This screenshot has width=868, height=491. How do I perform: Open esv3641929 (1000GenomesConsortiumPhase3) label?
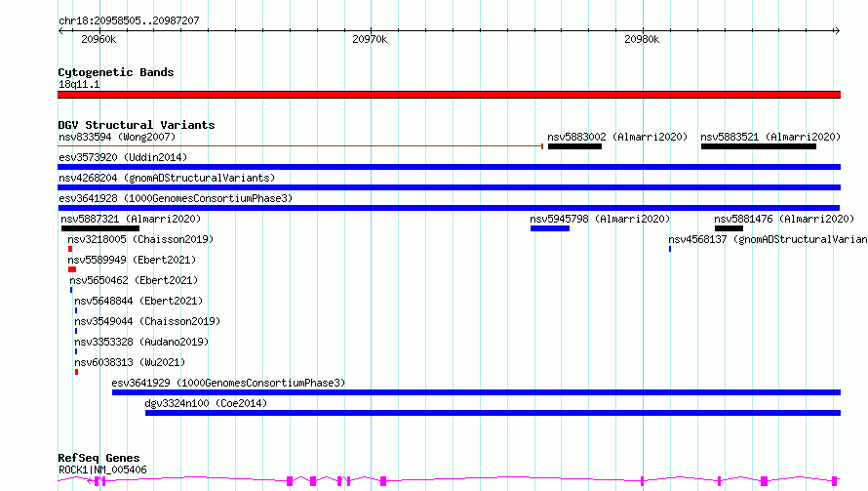[228, 383]
